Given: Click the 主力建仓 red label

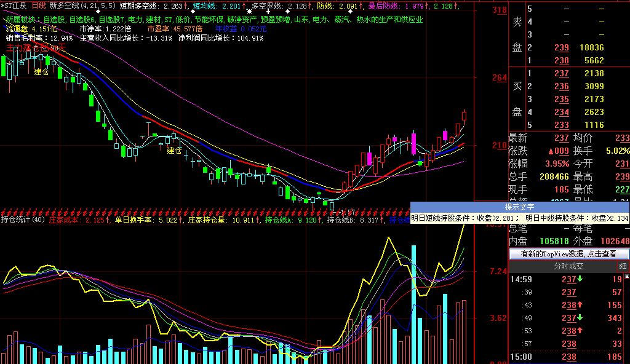Looking at the screenshot, I should click(x=34, y=47).
